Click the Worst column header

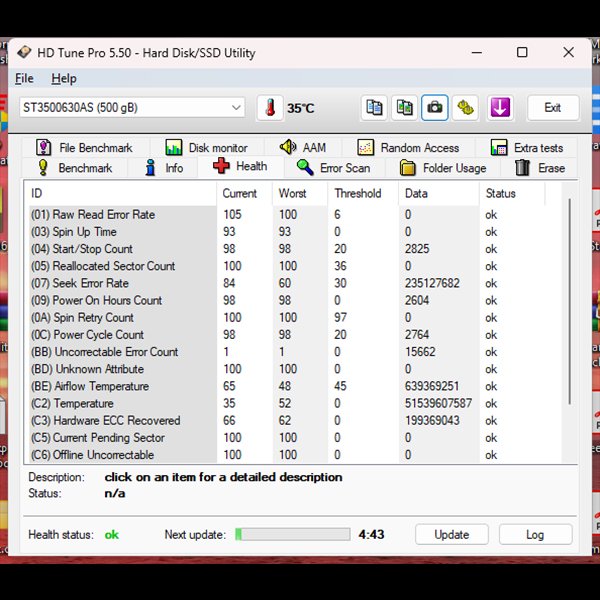pyautogui.click(x=300, y=194)
